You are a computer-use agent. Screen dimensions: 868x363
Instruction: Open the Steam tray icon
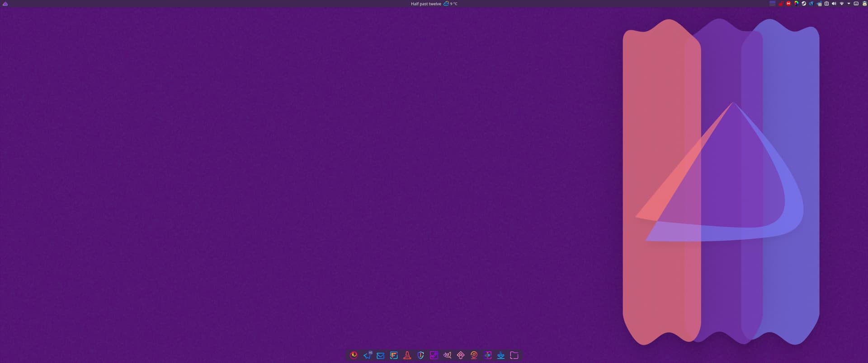coord(804,4)
